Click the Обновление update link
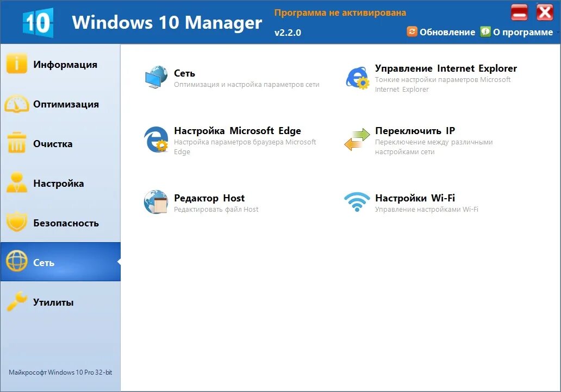Screen dimensions: 561x392 pos(447,32)
